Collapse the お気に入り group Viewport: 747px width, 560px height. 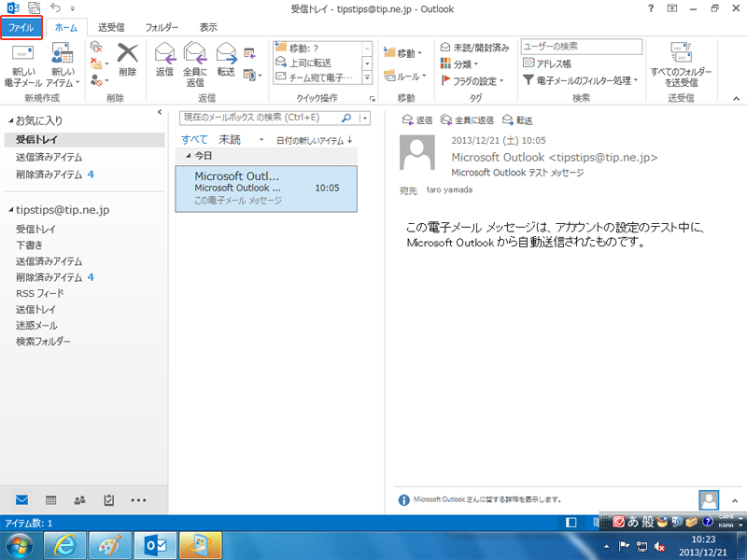(10, 121)
